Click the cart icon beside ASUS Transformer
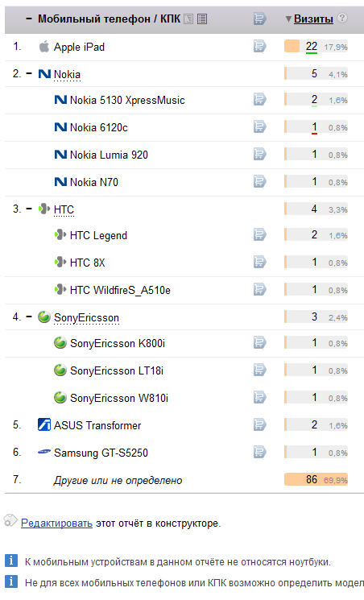364x600 pixels. pyautogui.click(x=259, y=424)
